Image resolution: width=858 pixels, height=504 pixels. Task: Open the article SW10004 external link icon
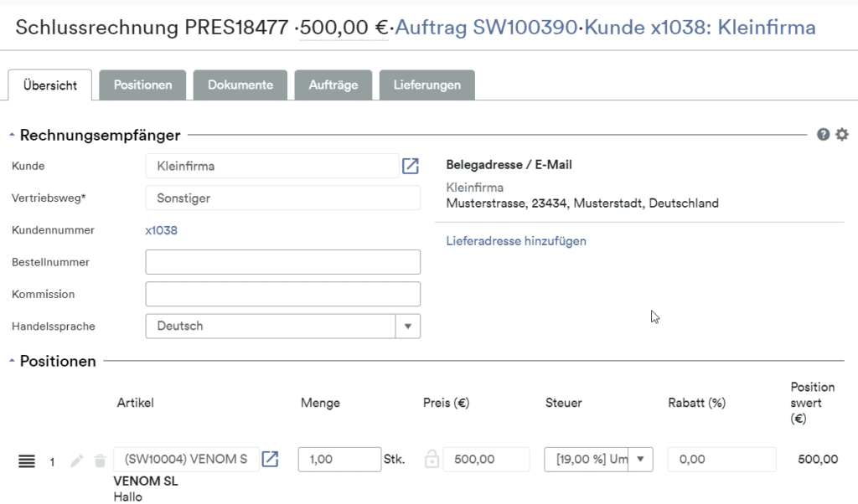pyautogui.click(x=270, y=458)
